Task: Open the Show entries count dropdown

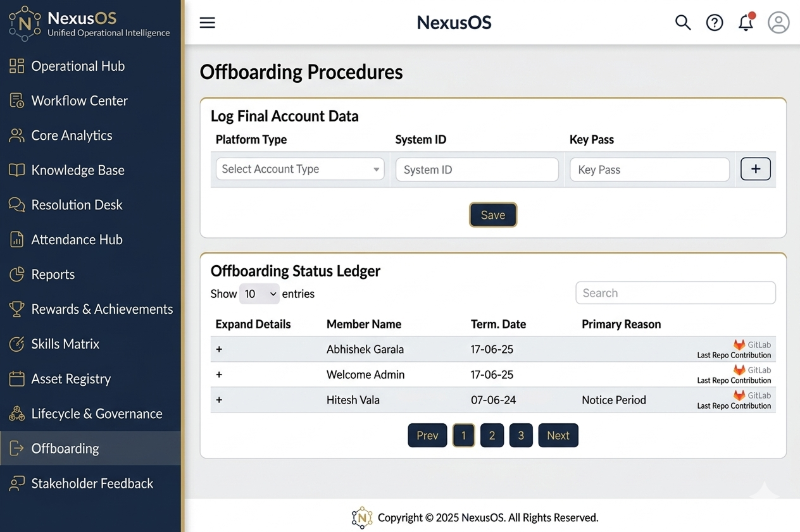Action: [x=259, y=294]
